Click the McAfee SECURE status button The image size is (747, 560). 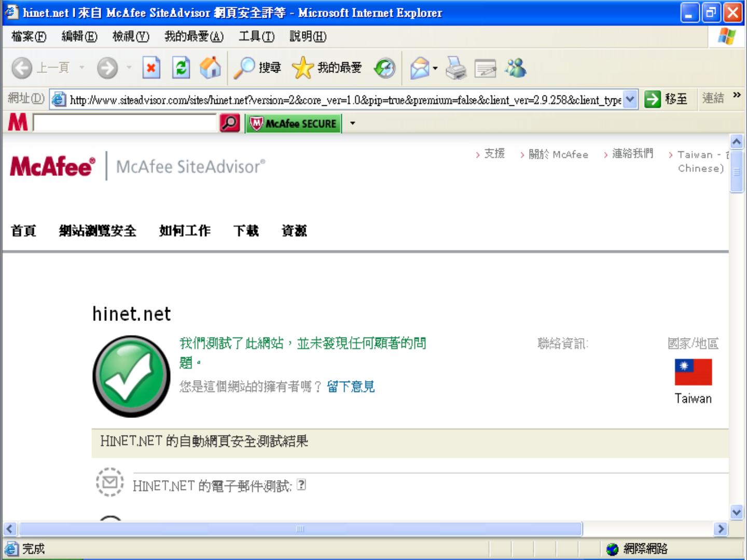coord(293,123)
